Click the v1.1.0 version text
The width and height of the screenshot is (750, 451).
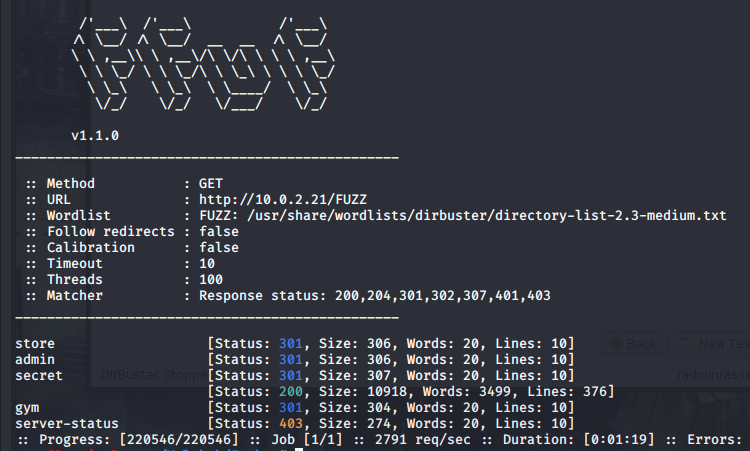(95, 135)
